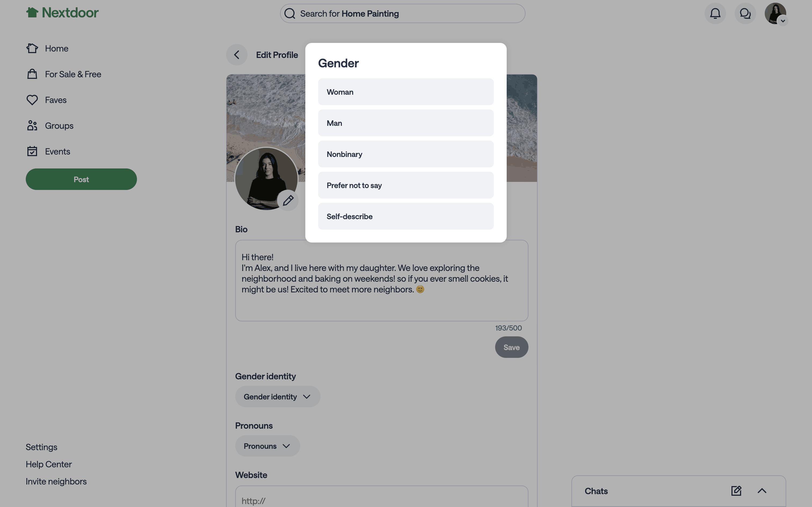Click the green Post button
Screen dimensions: 812x507
click(x=81, y=179)
